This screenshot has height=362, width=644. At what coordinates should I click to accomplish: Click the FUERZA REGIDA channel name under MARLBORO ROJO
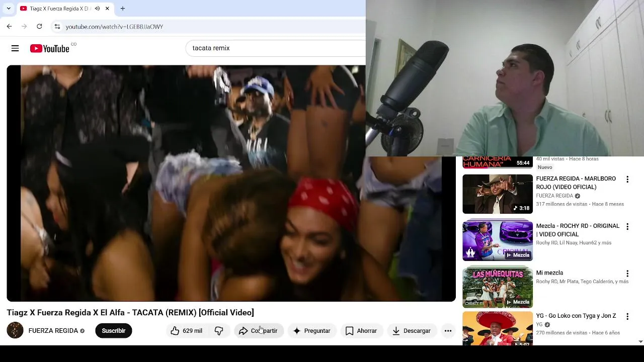(554, 196)
